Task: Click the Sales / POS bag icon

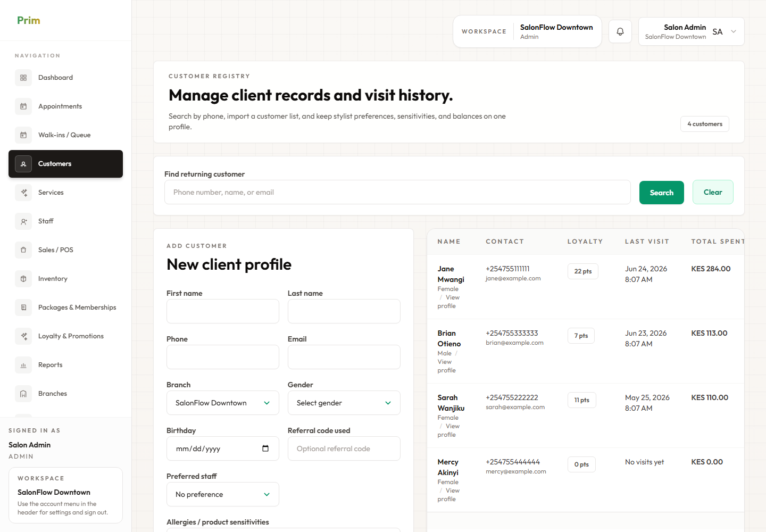Action: (23, 250)
